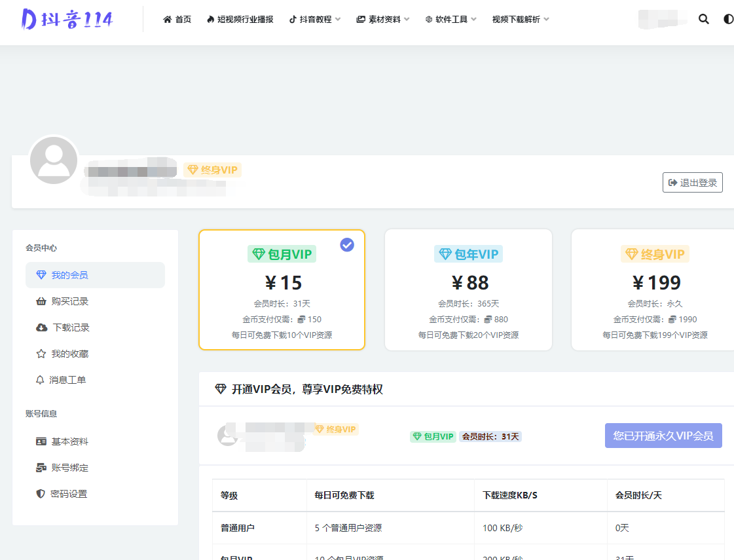Image resolution: width=734 pixels, height=560 pixels.
Task: Click the shield icon beside 密码设置
Action: pyautogui.click(x=41, y=494)
